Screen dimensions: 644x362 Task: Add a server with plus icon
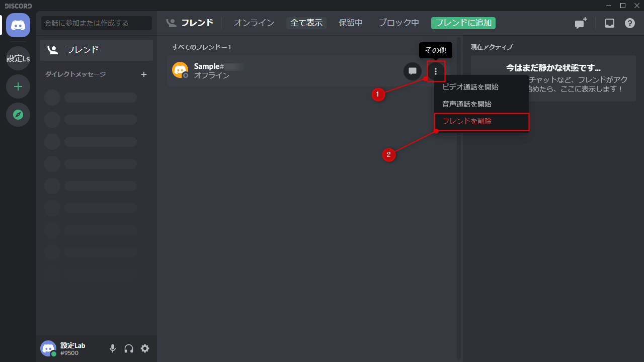[x=18, y=86]
